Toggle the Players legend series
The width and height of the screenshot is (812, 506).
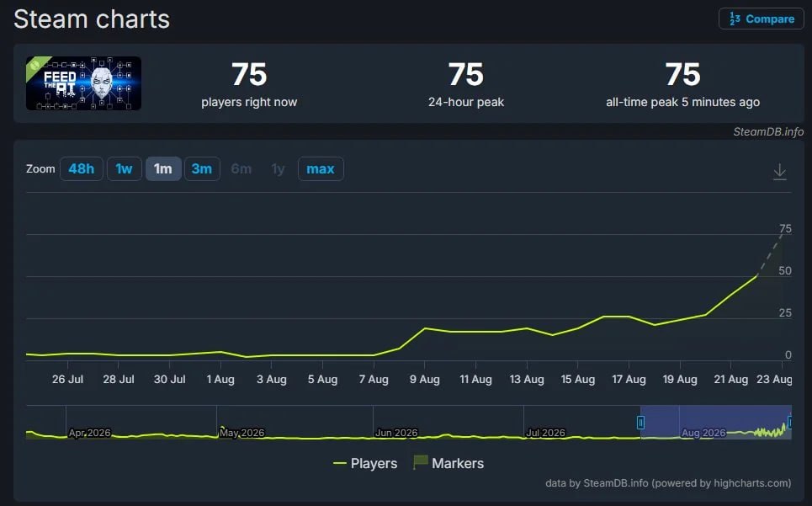point(365,463)
